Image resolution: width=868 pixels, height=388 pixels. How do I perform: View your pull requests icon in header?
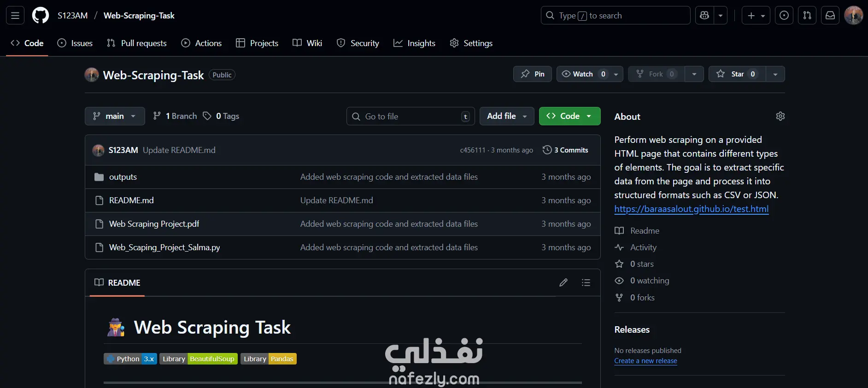coord(807,16)
